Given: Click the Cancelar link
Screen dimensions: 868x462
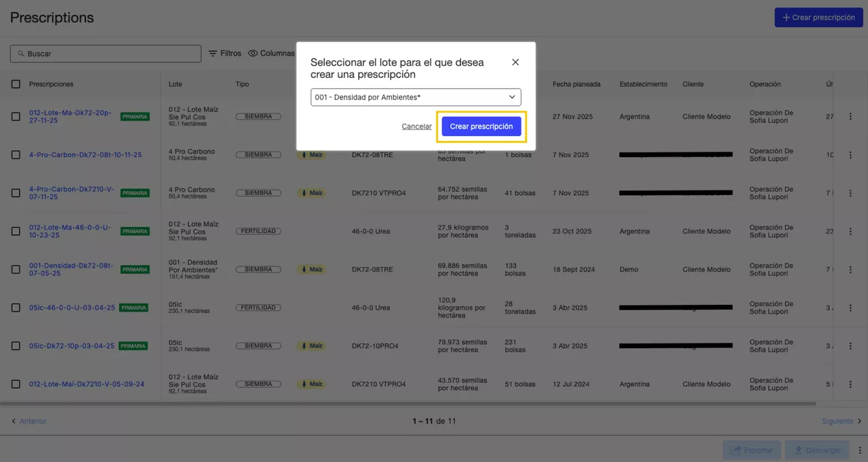Looking at the screenshot, I should coord(416,127).
